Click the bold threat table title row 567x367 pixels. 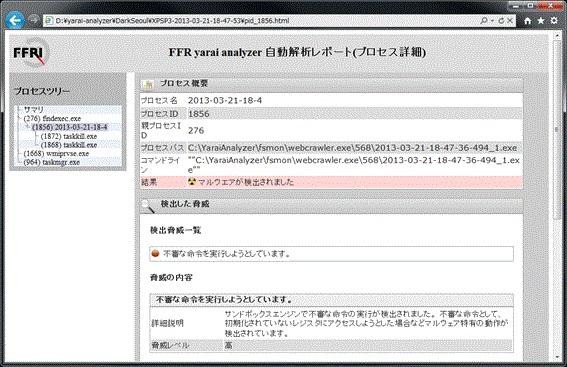click(331, 300)
